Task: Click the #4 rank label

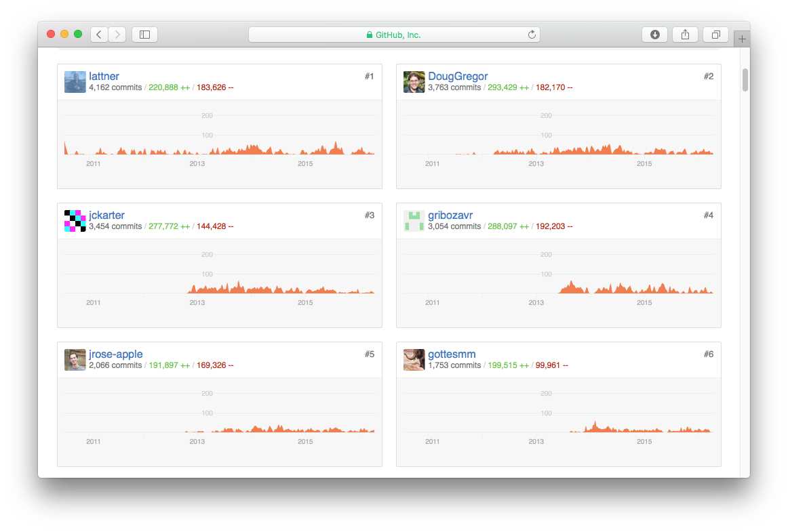Action: click(709, 215)
